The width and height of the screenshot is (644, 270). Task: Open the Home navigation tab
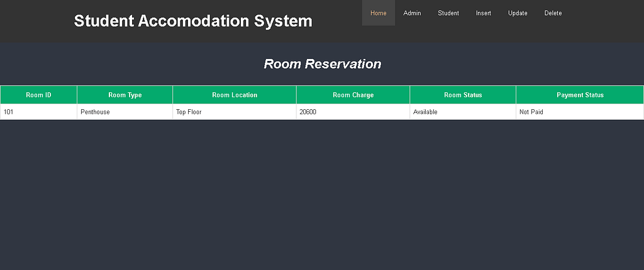pos(378,13)
